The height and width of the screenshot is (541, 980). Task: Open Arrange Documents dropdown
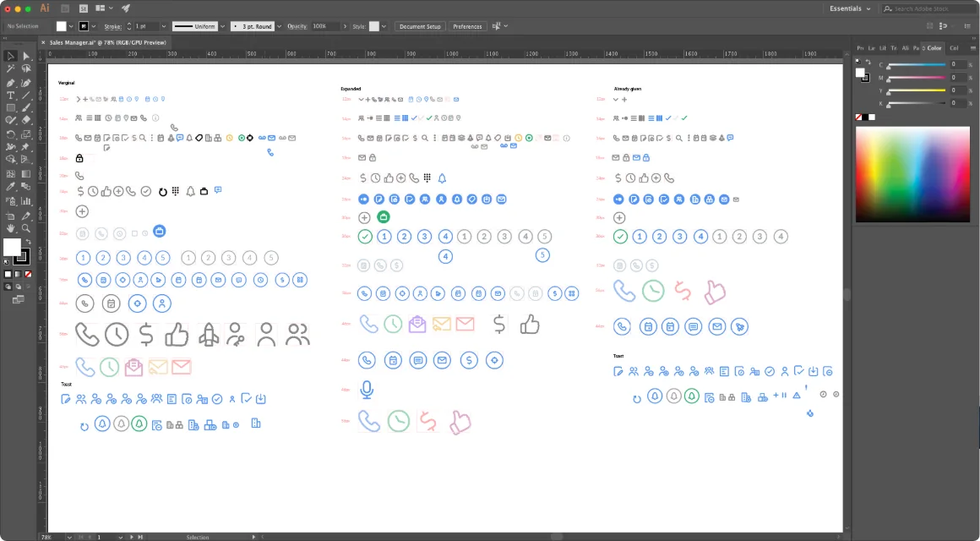(104, 8)
